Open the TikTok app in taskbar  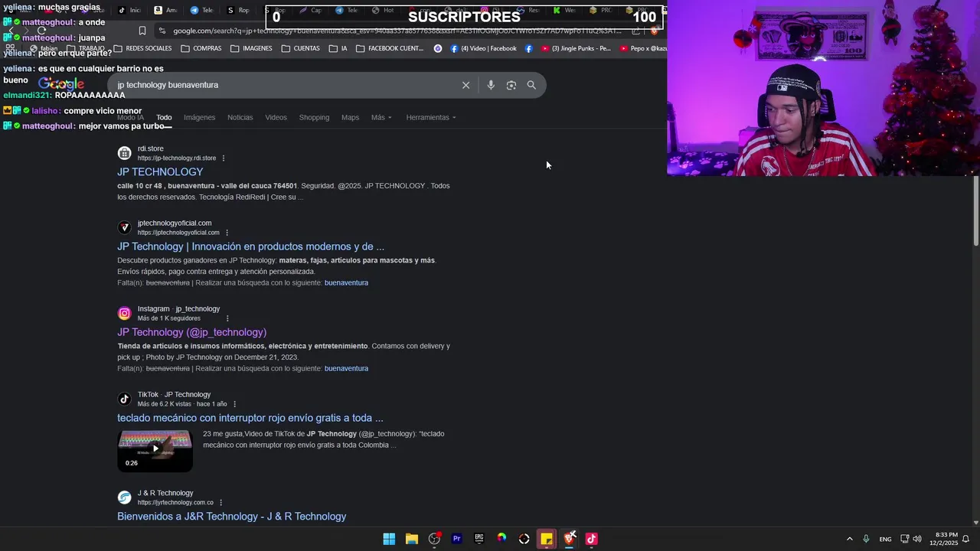coord(591,539)
